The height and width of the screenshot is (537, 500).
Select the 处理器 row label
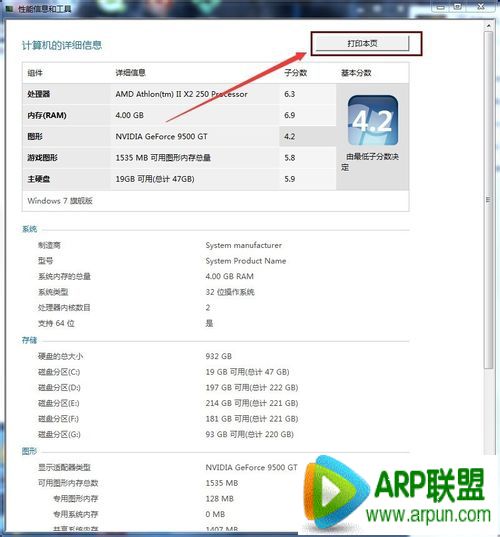pyautogui.click(x=39, y=94)
